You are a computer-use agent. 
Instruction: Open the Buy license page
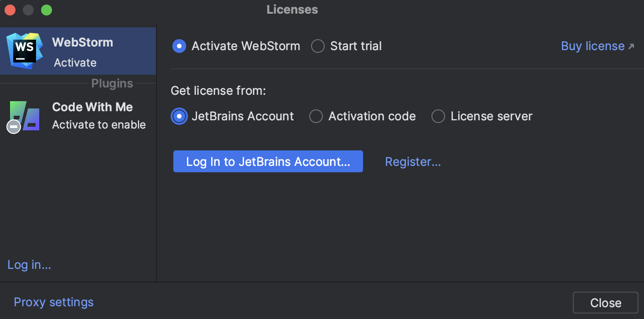click(592, 46)
